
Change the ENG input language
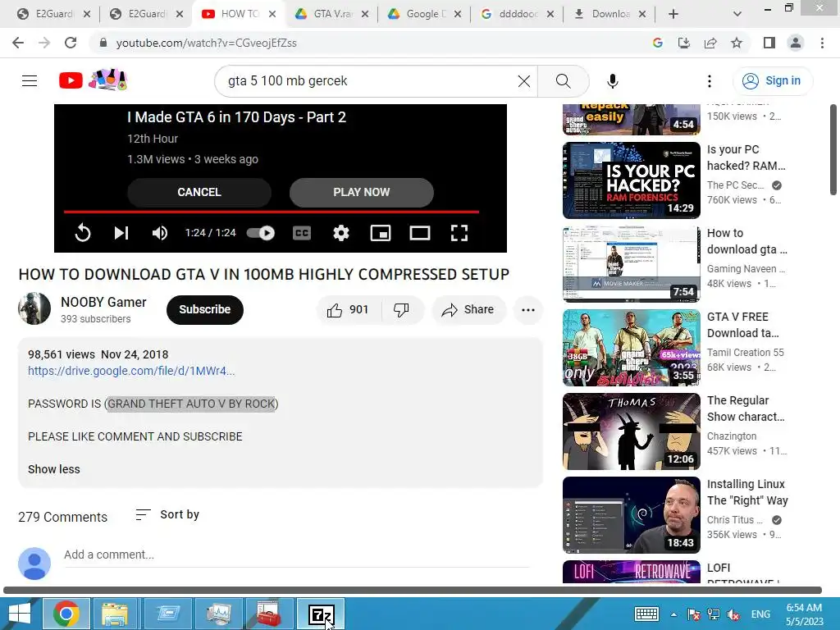tap(760, 614)
